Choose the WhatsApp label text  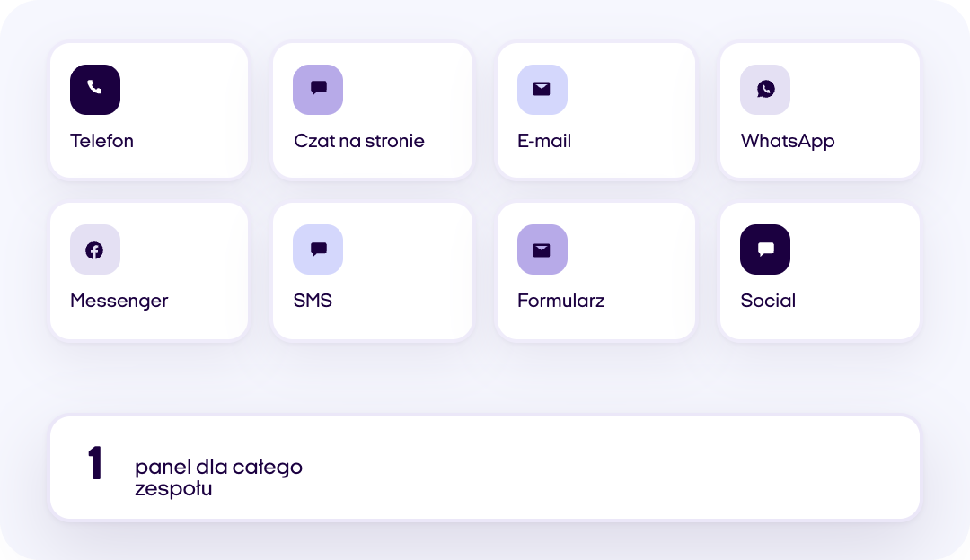pyautogui.click(x=788, y=142)
